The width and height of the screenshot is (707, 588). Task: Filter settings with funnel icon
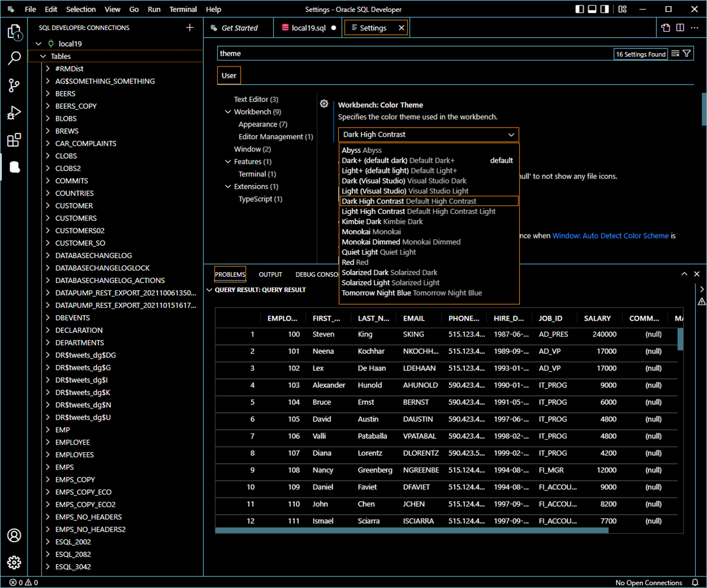[687, 53]
